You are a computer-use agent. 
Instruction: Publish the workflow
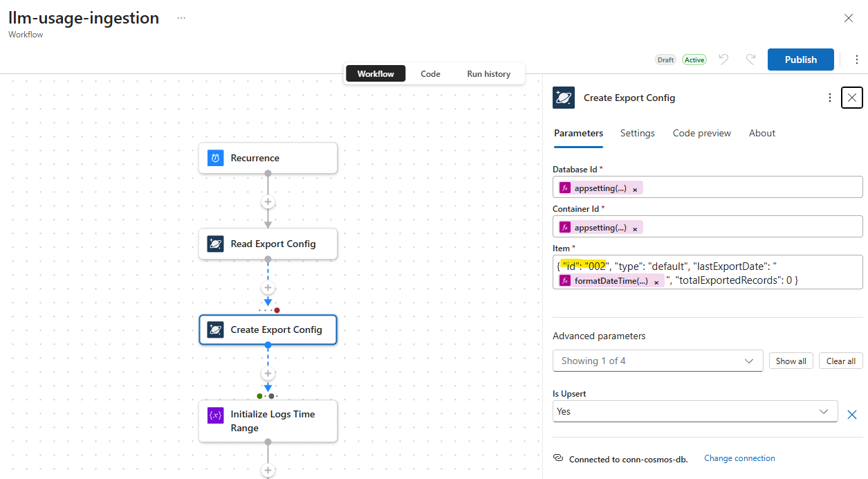pyautogui.click(x=801, y=60)
